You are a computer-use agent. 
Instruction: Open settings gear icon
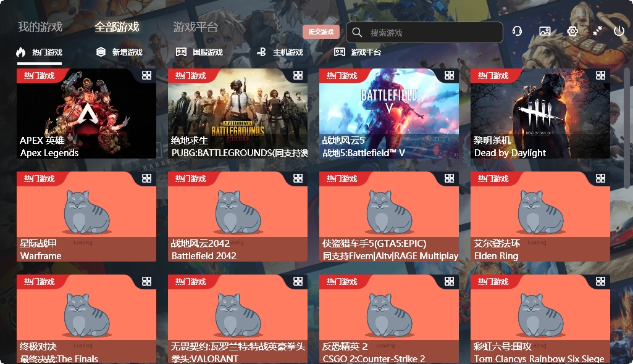[572, 31]
